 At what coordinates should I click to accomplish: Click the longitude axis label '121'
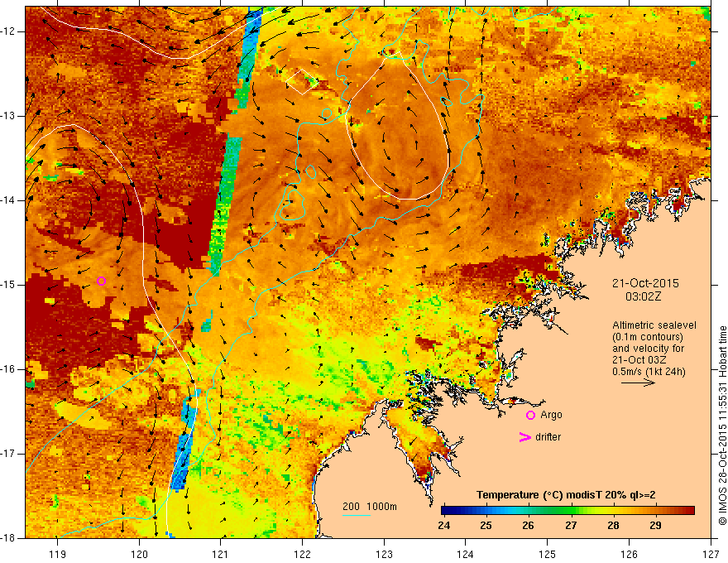(221, 554)
